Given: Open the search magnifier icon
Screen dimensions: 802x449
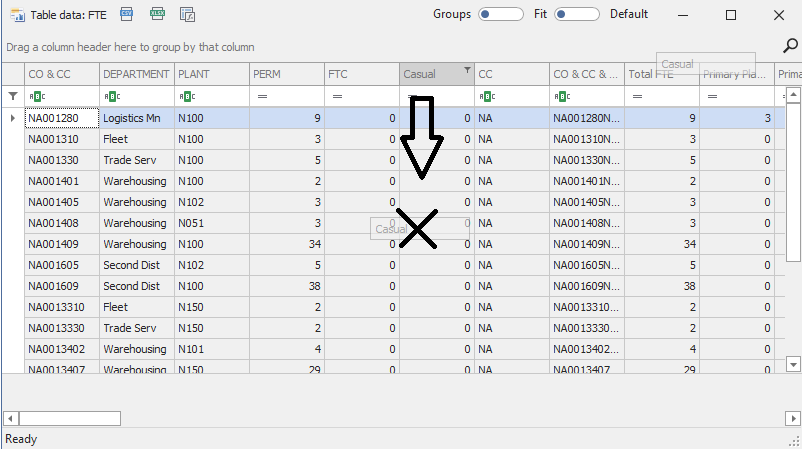Looking at the screenshot, I should [x=789, y=45].
